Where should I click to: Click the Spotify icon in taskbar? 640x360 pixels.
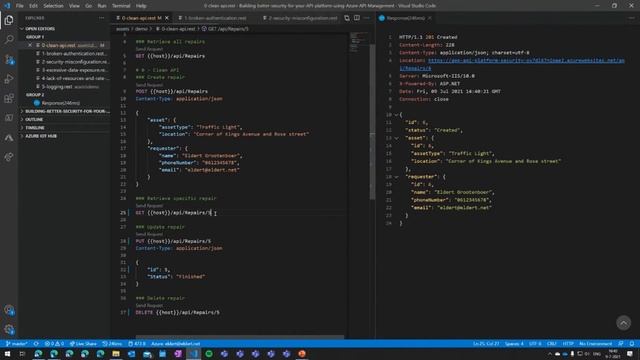point(209,354)
